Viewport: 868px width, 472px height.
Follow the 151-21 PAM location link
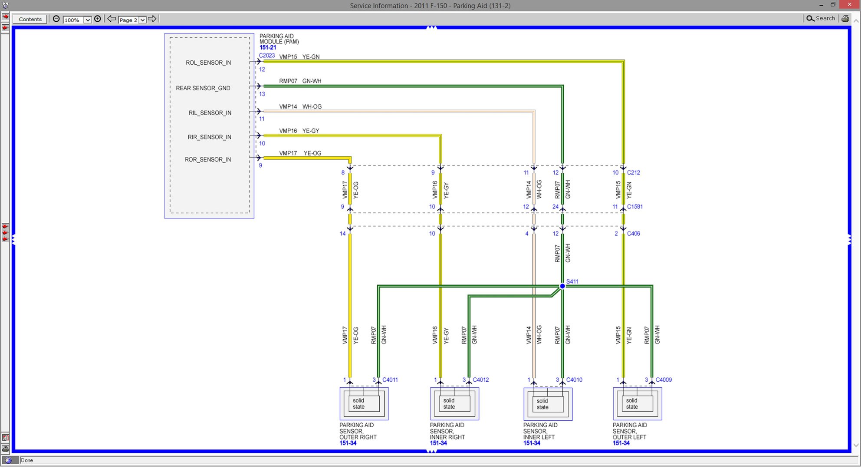(267, 47)
